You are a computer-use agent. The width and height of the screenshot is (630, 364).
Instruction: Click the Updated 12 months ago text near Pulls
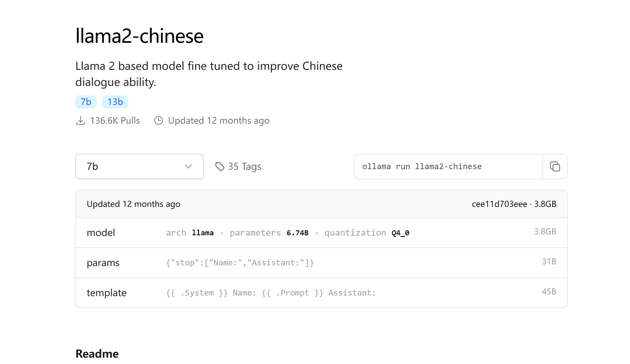tap(219, 121)
